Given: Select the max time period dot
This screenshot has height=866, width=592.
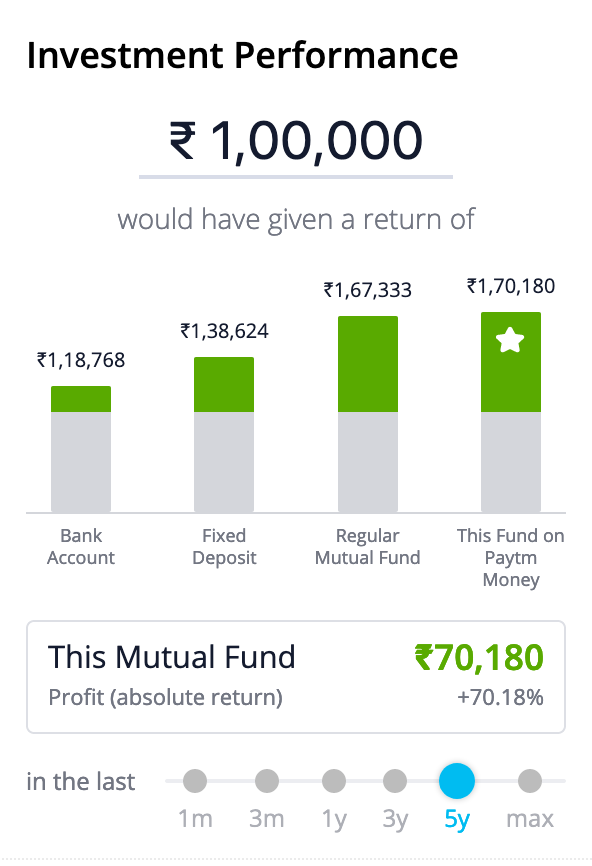Looking at the screenshot, I should click(x=530, y=781).
